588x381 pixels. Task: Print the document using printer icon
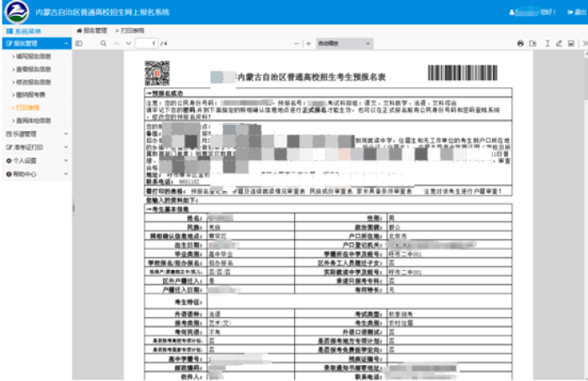[x=521, y=42]
